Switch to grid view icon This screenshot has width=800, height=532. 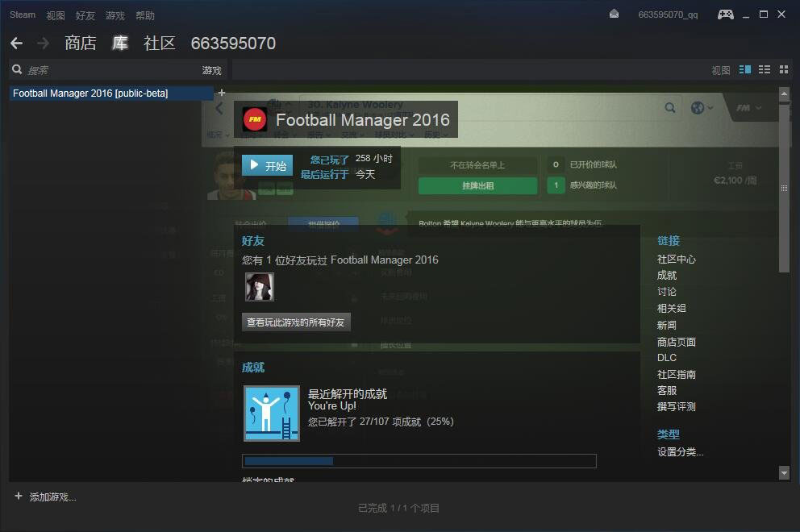[784, 69]
